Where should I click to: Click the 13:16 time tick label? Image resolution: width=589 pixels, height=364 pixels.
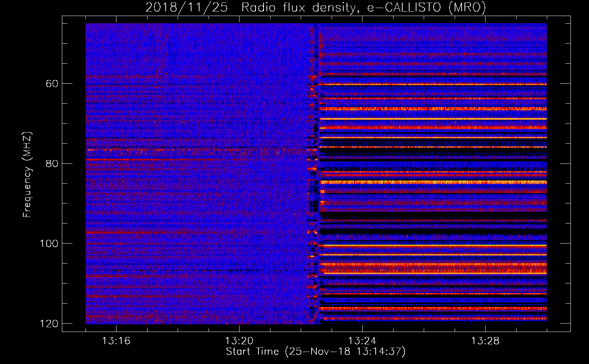(116, 341)
